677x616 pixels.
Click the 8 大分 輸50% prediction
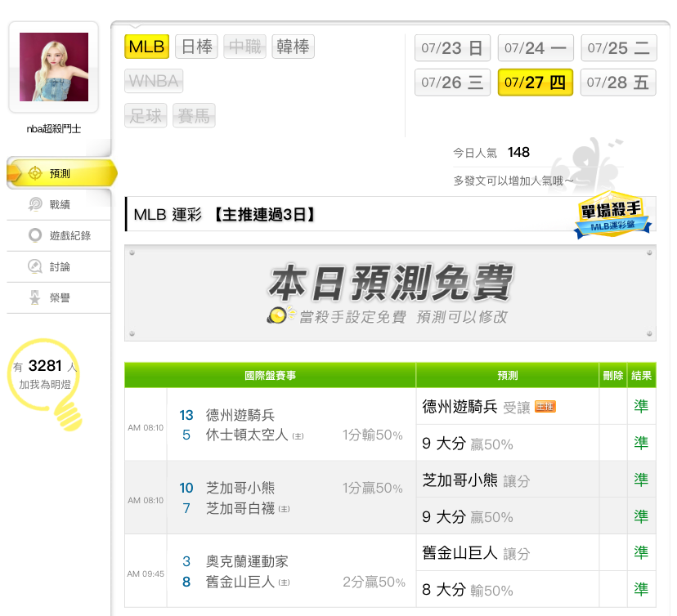(x=468, y=590)
